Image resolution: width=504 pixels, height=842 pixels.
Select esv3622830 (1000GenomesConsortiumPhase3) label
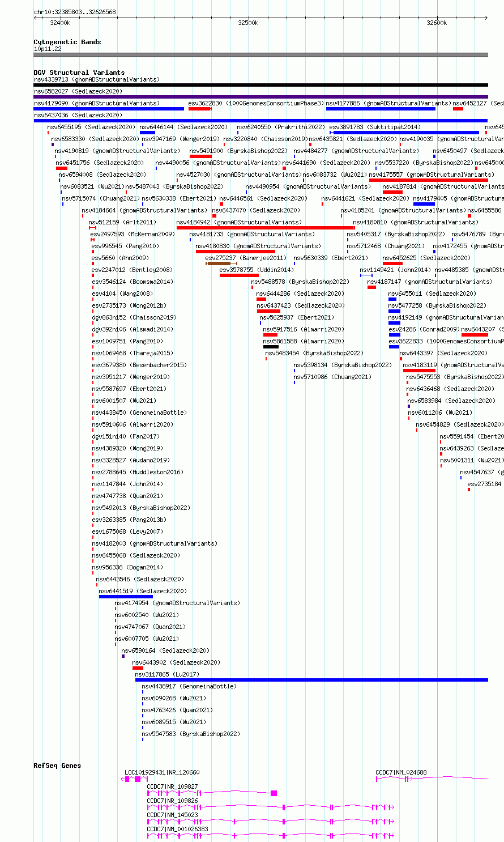pyautogui.click(x=257, y=103)
